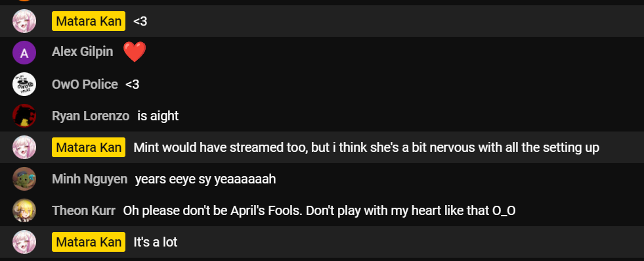This screenshot has height=261, width=644.
Task: Select Minh Nguyen's profile avatar
Action: click(24, 179)
